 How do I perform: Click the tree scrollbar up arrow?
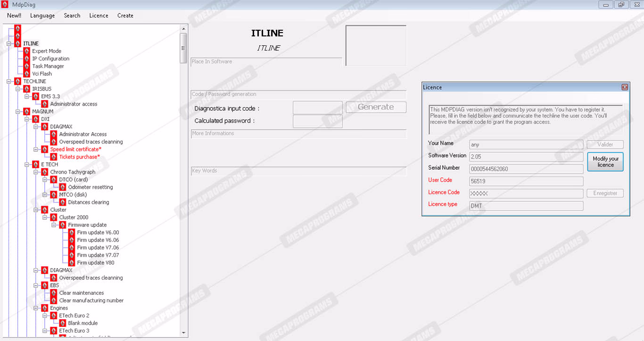184,28
